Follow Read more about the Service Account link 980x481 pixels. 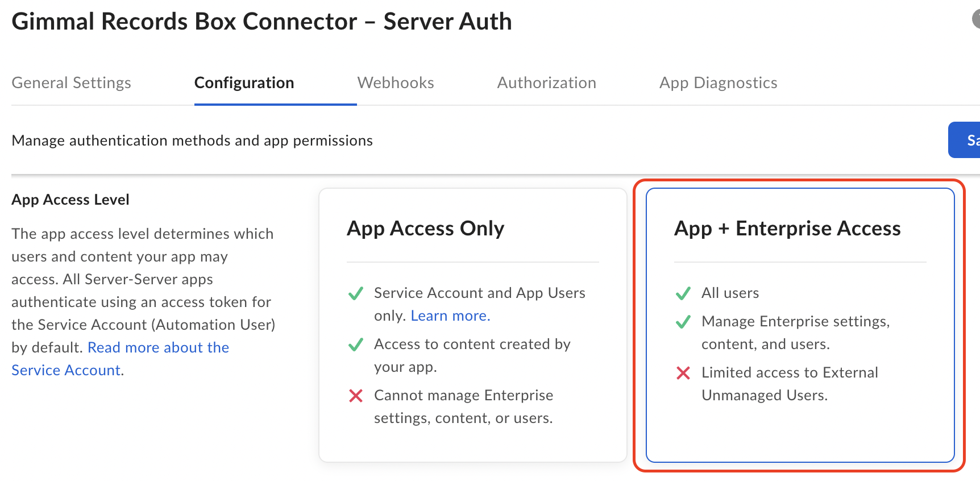(x=158, y=348)
